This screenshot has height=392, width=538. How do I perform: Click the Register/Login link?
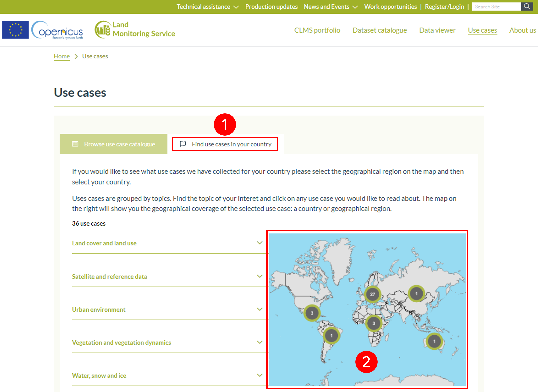(444, 7)
